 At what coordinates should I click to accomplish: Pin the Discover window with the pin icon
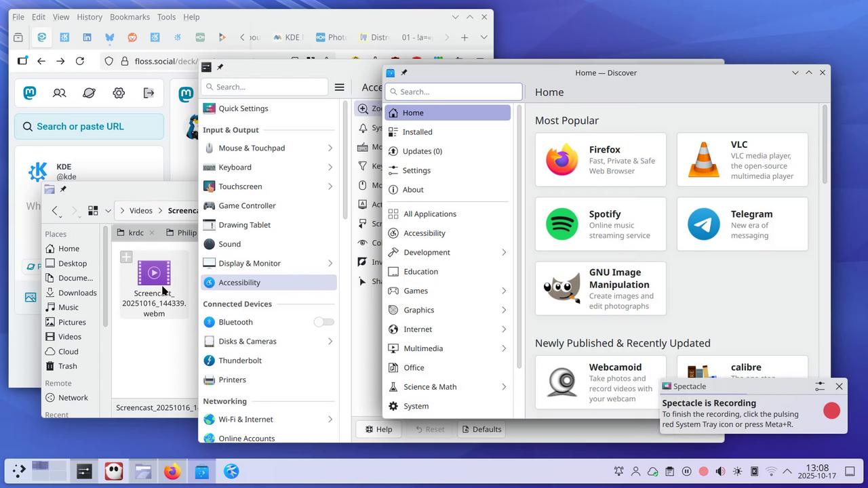[x=403, y=73]
